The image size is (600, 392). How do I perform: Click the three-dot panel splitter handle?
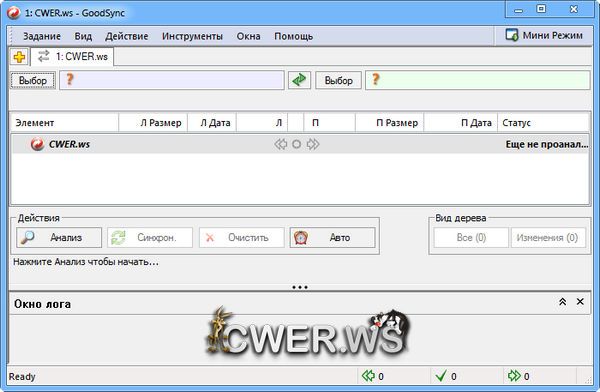click(300, 287)
